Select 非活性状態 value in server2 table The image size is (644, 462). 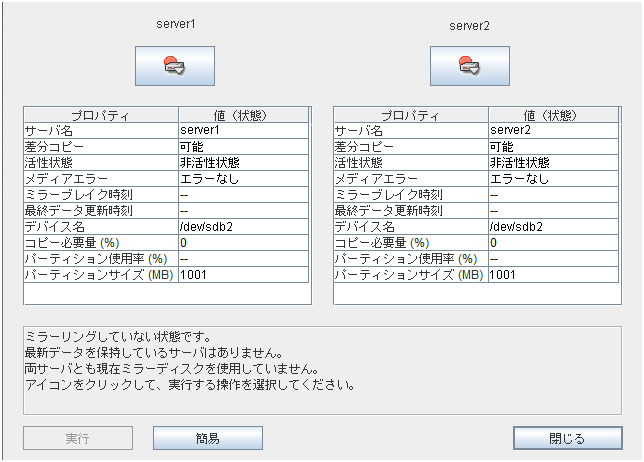[x=554, y=163]
